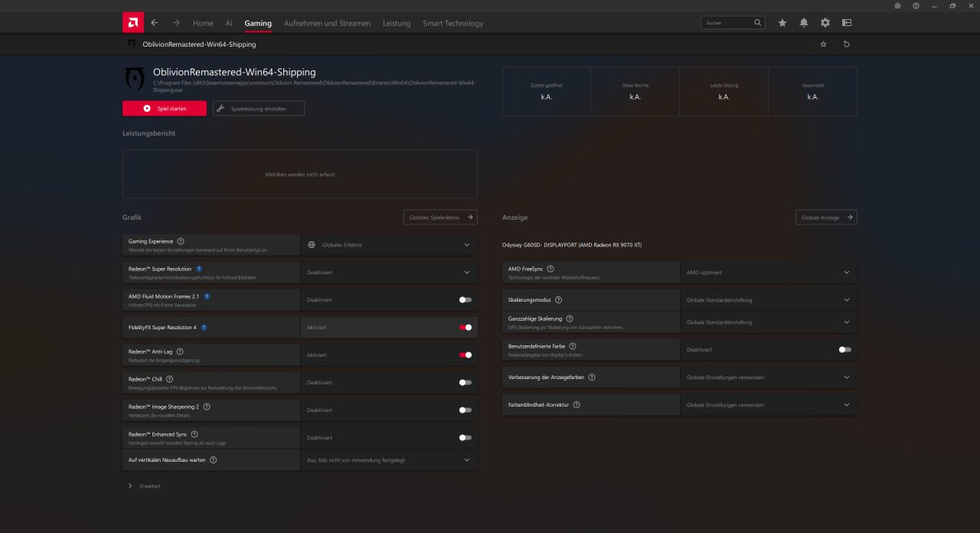Screen dimensions: 980x533
Task: Disable FidelityFX Super Resolution 4 toggle
Action: tap(465, 328)
